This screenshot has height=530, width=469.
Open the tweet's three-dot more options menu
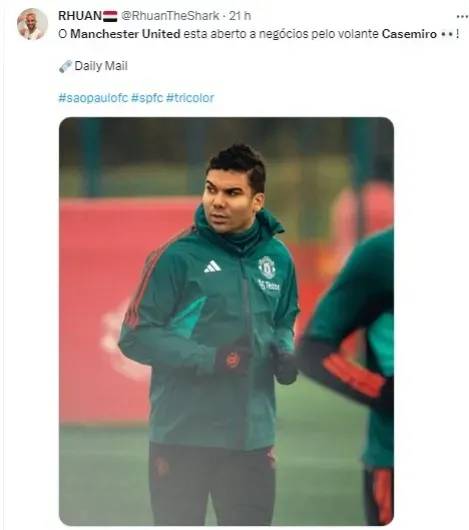point(462,17)
